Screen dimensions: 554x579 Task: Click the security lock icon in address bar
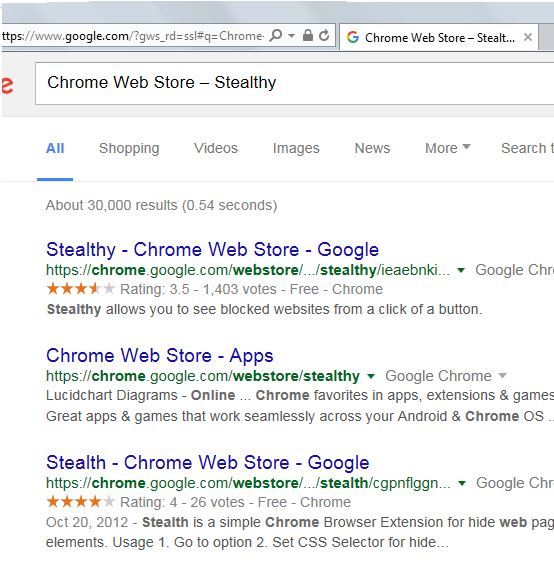tap(308, 35)
